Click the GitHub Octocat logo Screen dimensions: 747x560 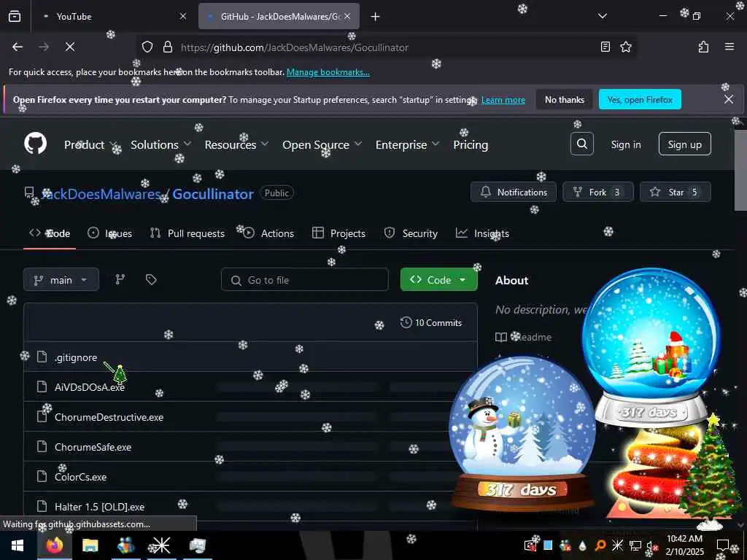[35, 144]
